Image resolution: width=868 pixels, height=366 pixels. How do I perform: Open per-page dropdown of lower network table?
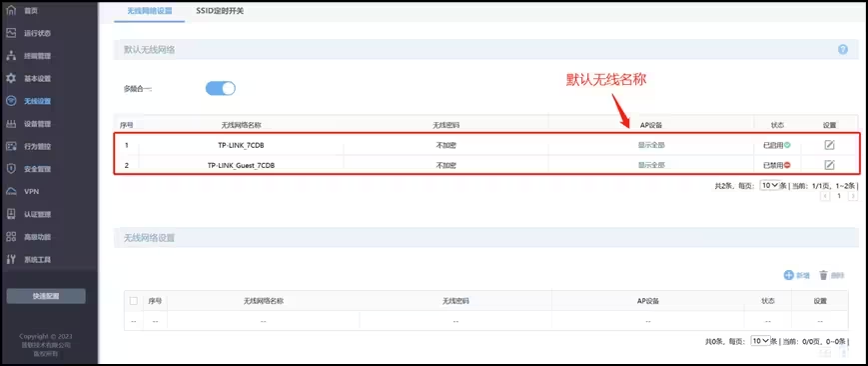pos(760,340)
